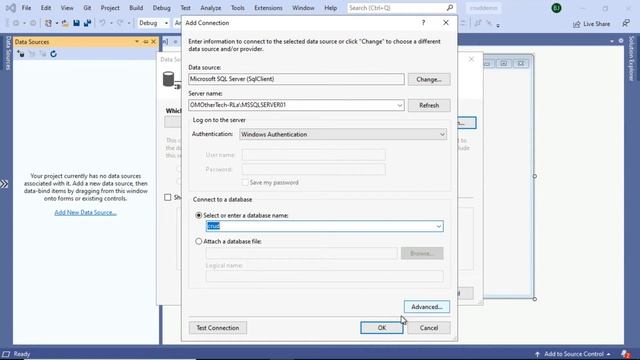Image resolution: width=640 pixels, height=360 pixels.
Task: Open the Extensions menu
Action: pyautogui.click(x=268, y=8)
